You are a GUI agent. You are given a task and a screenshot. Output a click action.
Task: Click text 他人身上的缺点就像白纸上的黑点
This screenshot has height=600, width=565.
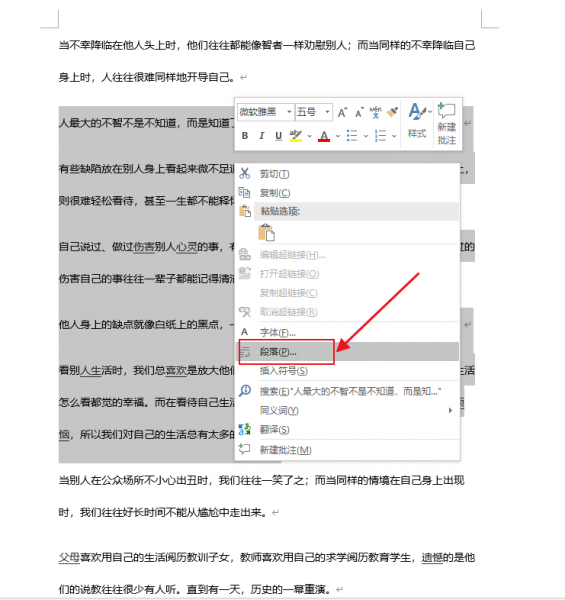(138, 325)
